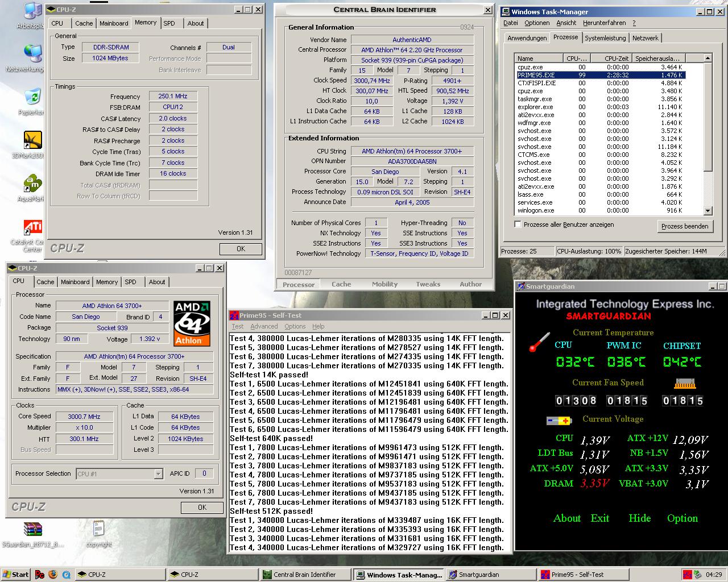Click the Hide link in Smartguardian

coord(640,518)
